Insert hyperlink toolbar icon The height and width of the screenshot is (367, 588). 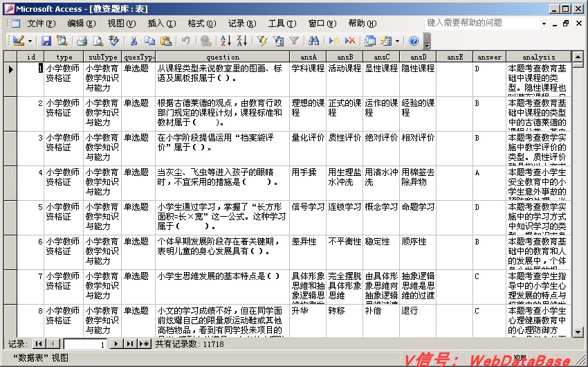[x=205, y=41]
